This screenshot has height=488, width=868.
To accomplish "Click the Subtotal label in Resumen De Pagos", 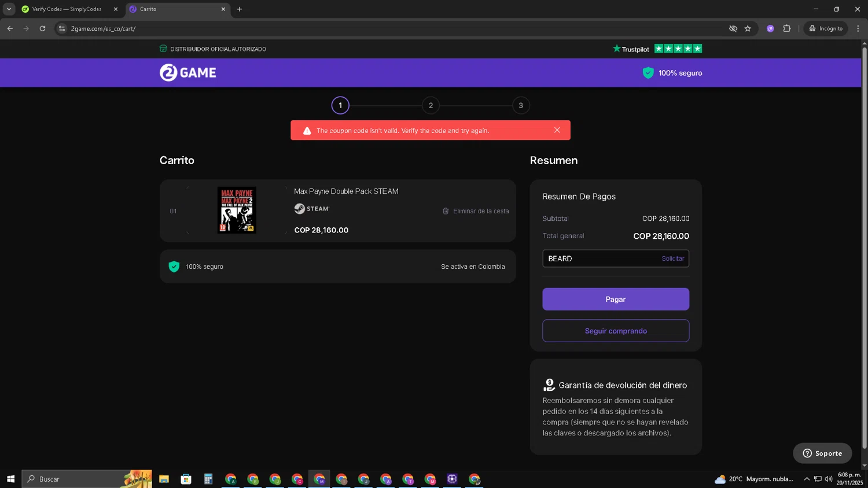I will pyautogui.click(x=556, y=219).
